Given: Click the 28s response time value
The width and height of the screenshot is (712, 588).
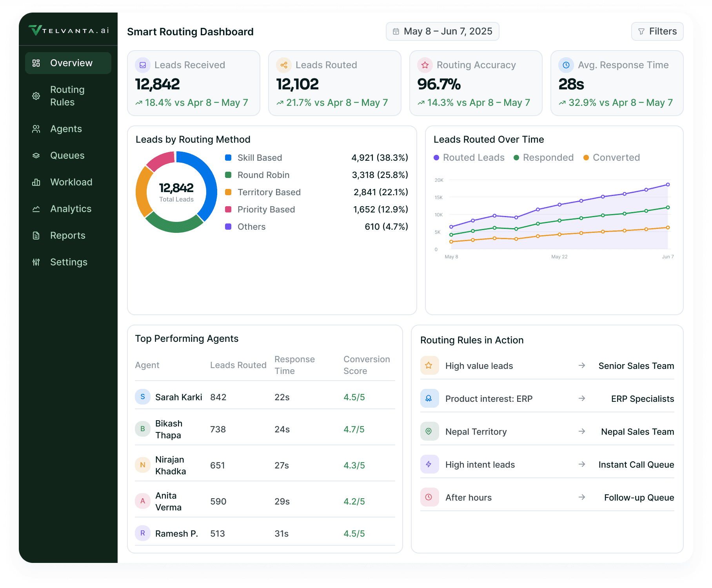Looking at the screenshot, I should point(571,84).
